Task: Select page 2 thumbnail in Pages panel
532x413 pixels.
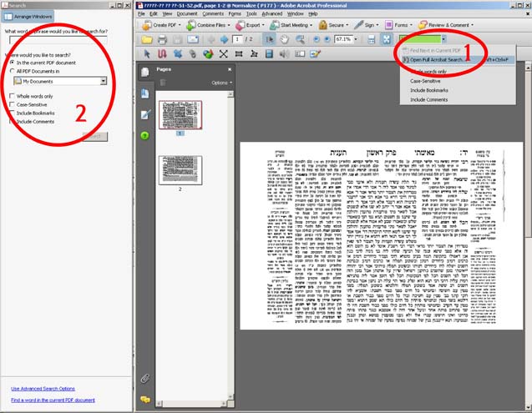Action: [180, 170]
